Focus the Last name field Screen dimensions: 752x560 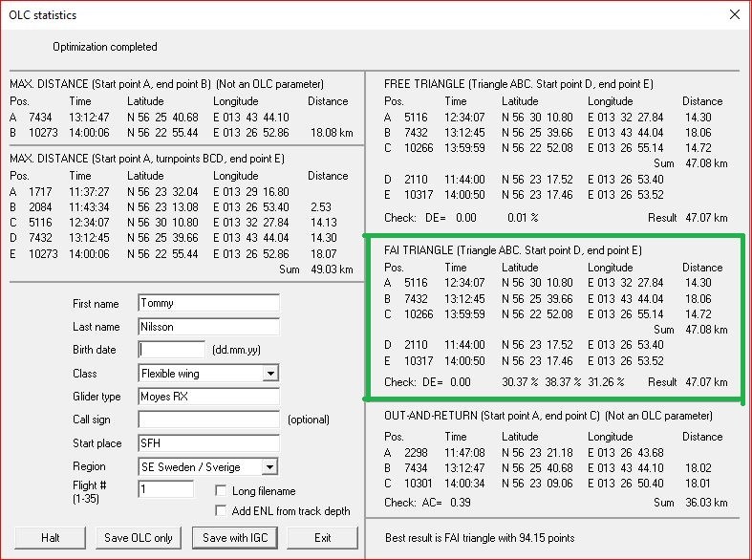pyautogui.click(x=208, y=327)
